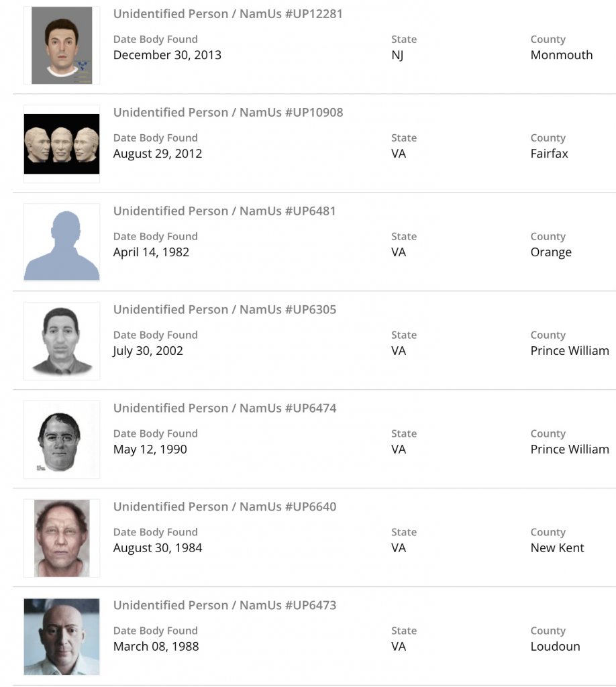
Task: Click the Loudoun county value
Action: pos(555,647)
